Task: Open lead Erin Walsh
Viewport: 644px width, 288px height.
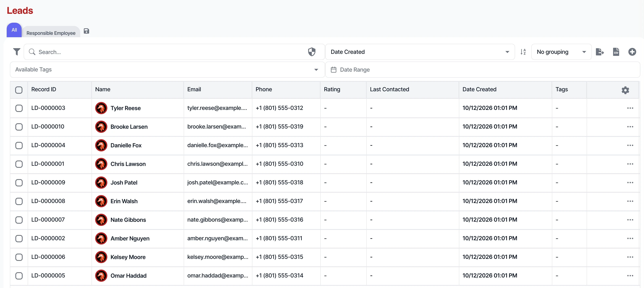Action: (124, 201)
